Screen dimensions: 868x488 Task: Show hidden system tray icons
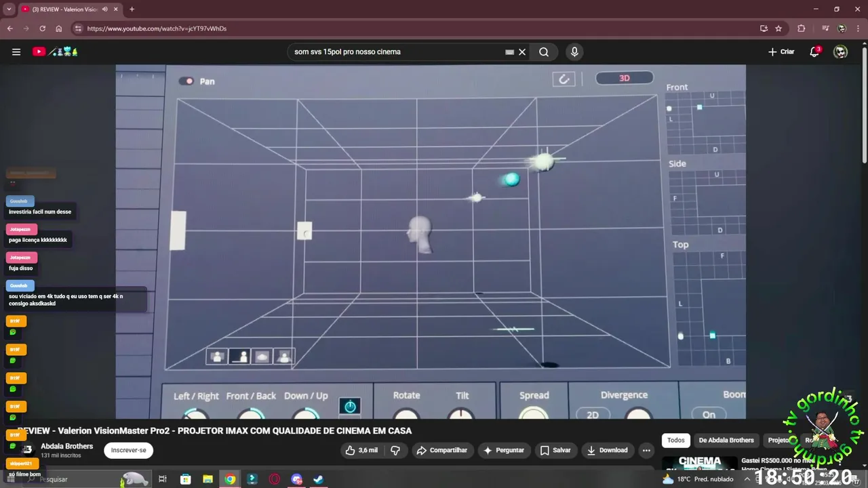747,479
